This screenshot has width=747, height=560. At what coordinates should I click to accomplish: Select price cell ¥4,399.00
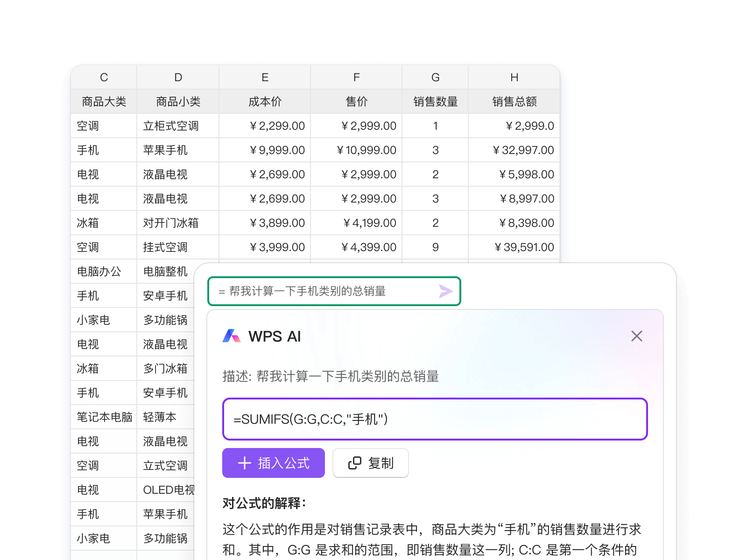point(356,247)
